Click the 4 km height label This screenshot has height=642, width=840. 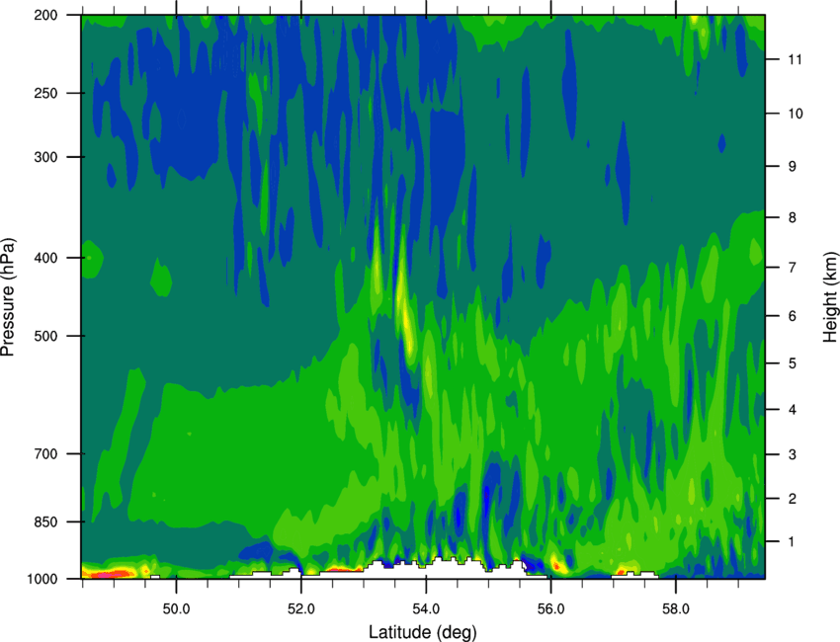793,410
